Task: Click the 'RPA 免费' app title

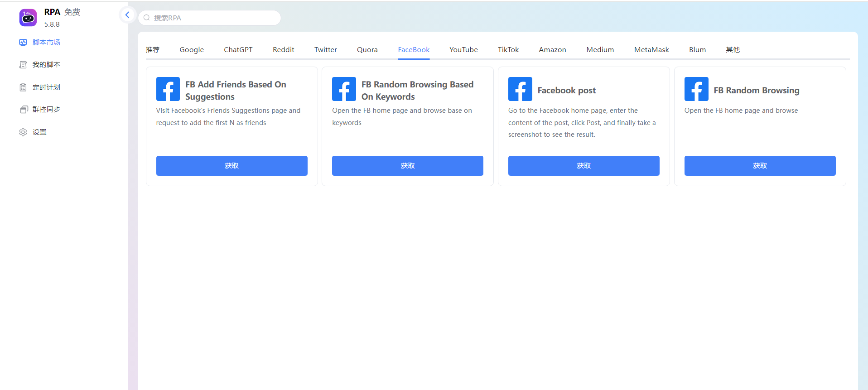Action: [x=62, y=12]
